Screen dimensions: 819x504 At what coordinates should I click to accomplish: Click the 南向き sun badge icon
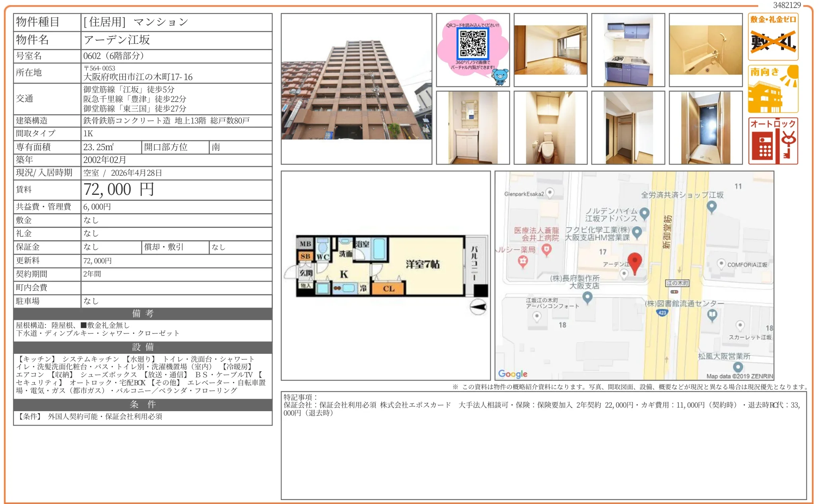773,89
